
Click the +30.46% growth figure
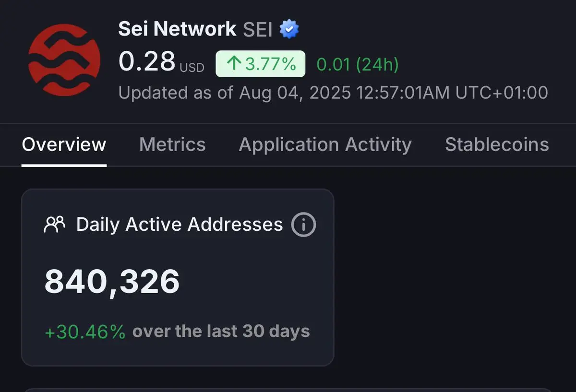tap(85, 332)
